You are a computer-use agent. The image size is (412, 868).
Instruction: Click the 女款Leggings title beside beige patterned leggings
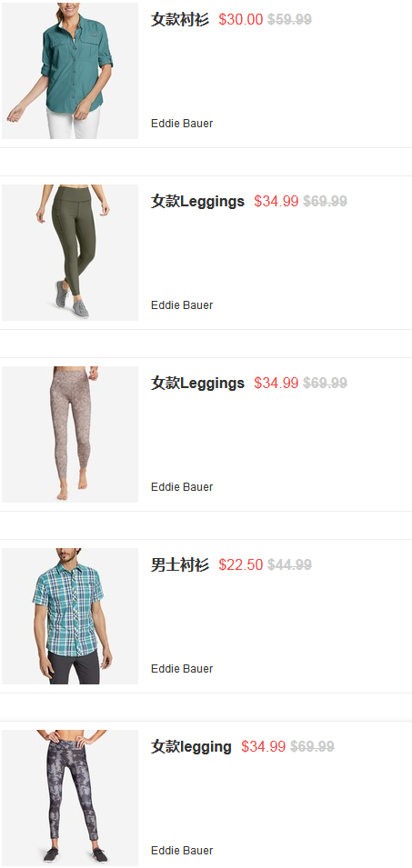coord(197,383)
